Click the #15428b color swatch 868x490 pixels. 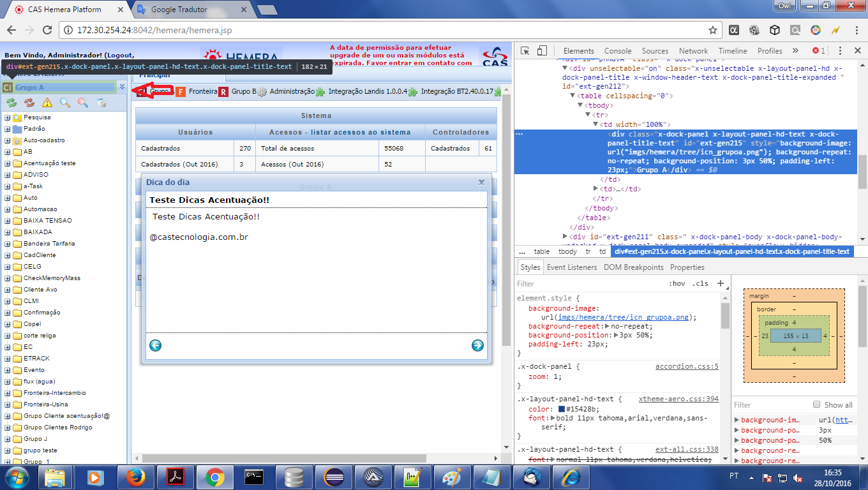pyautogui.click(x=562, y=409)
